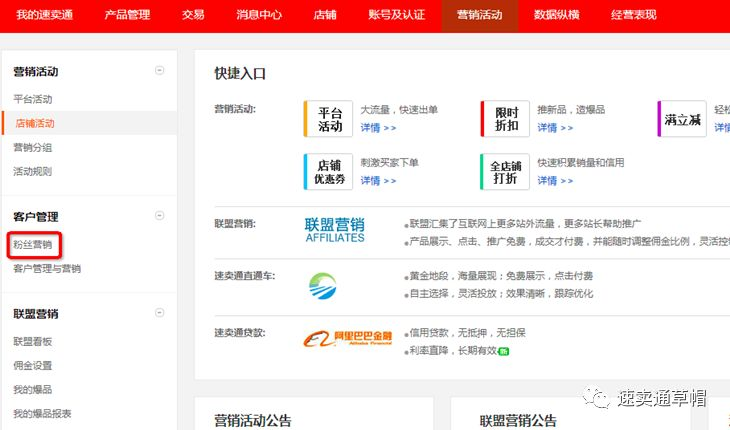Open the 店铺优惠券 quick entry tile
Screen dimensions: 730x430
328,172
